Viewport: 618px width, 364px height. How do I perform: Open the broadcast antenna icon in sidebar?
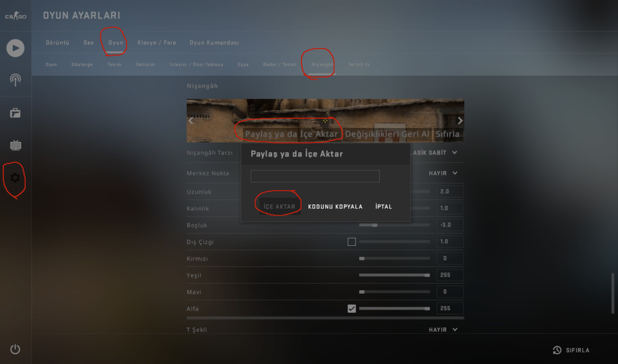15,80
